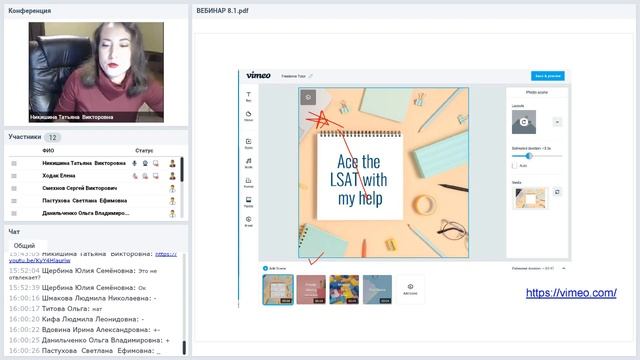Click the ФИО column header
Image resolution: width=640 pixels, height=360 pixels.
tap(48, 151)
